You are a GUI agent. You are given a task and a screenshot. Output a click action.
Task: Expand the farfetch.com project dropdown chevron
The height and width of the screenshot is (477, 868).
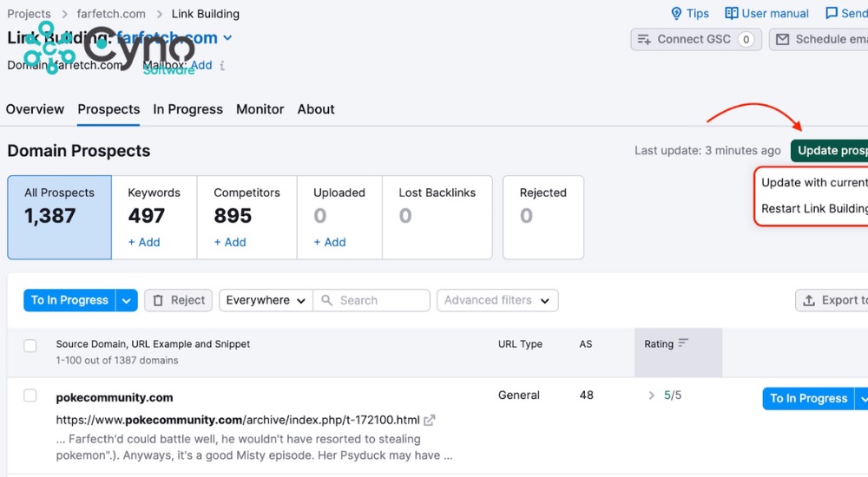[227, 38]
